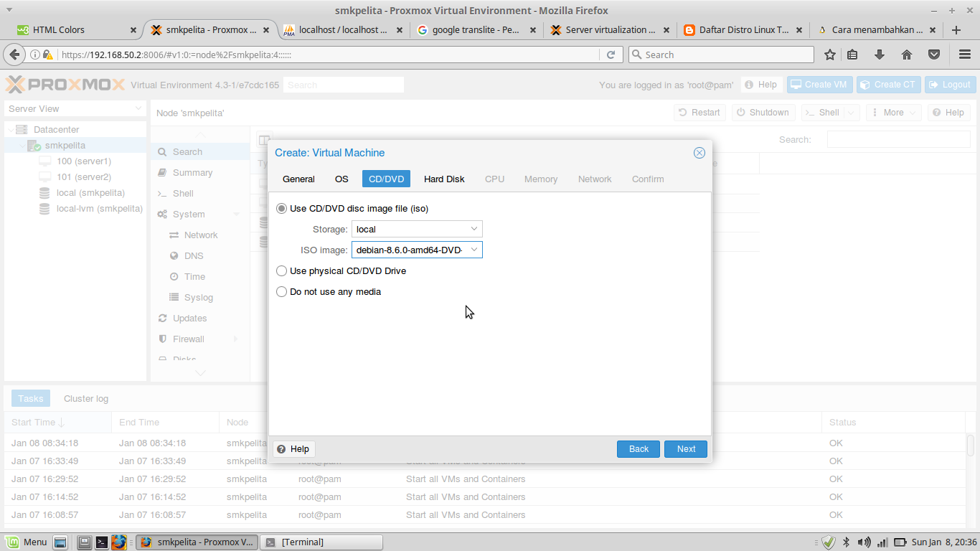Open the Search panel menu item
The height and width of the screenshot is (551, 980).
[x=200, y=152]
